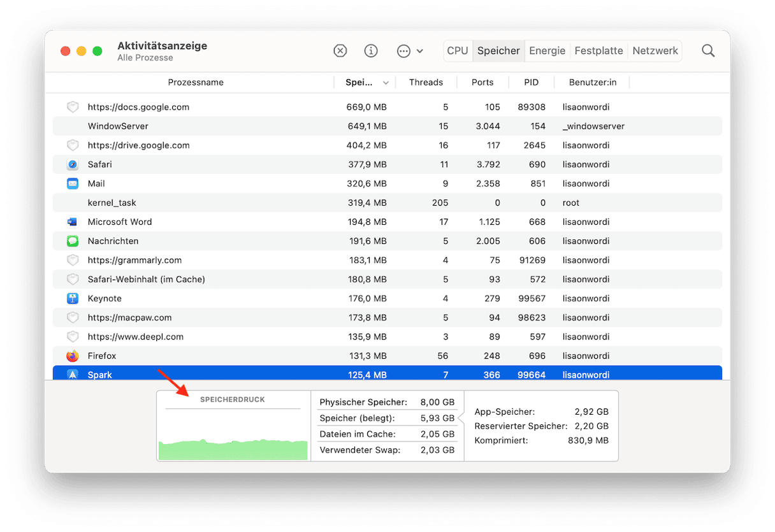
Task: Open the search magnifier icon
Action: 708,51
